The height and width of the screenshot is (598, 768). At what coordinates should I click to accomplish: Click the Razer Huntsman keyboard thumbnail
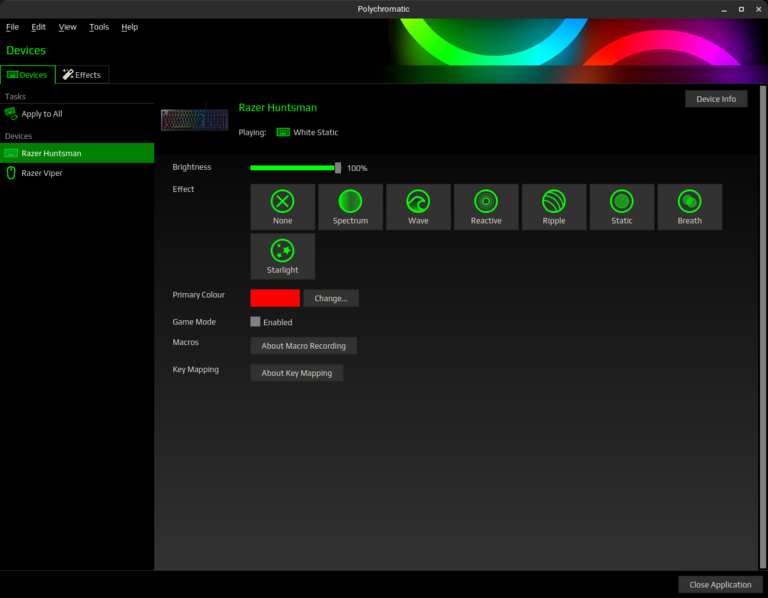coord(194,119)
